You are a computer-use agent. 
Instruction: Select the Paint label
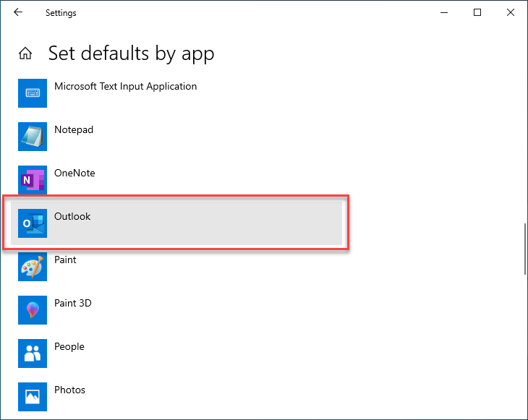pyautogui.click(x=65, y=260)
